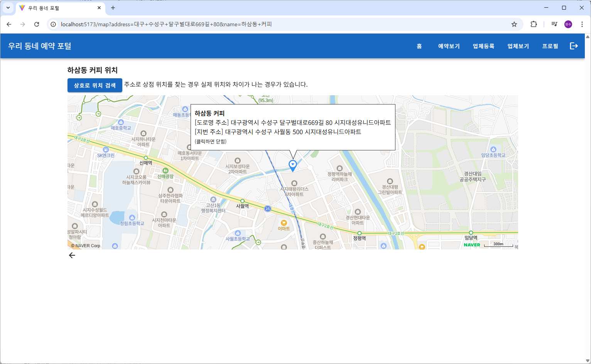Image resolution: width=591 pixels, height=364 pixels.
Task: Open media control icon in toolbar
Action: (554, 24)
